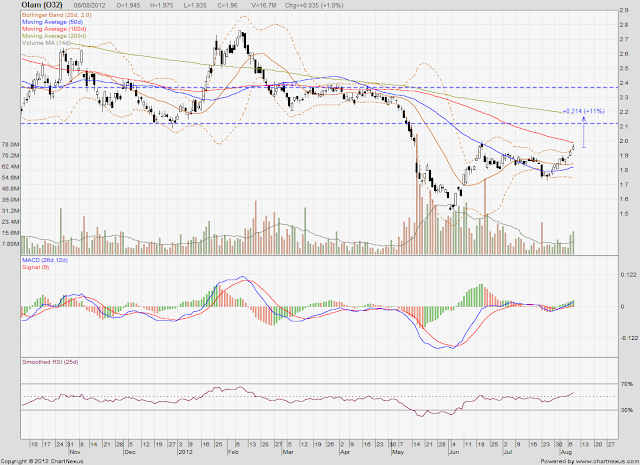This screenshot has width=640, height=465.
Task: Click the Feb month label on time axis
Action: tap(233, 452)
